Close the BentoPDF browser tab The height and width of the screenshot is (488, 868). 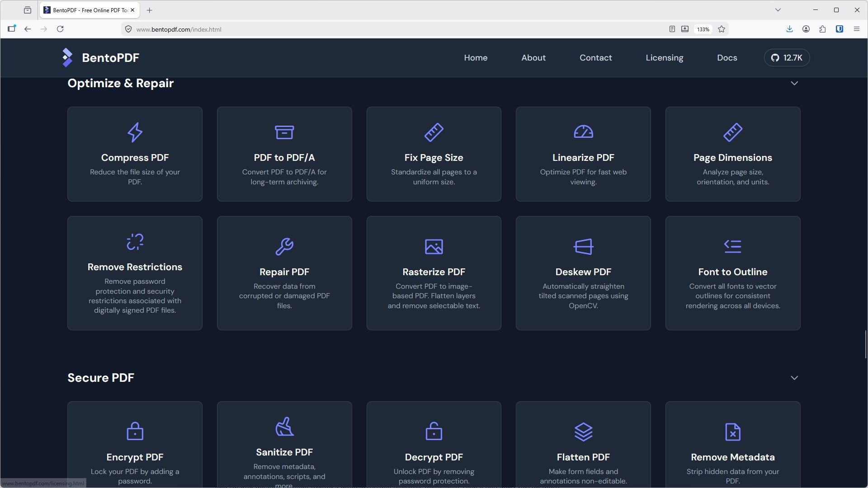(132, 10)
